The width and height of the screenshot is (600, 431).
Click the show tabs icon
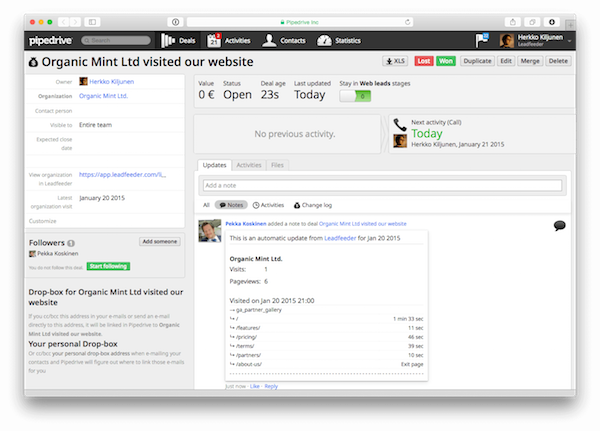[x=532, y=22]
